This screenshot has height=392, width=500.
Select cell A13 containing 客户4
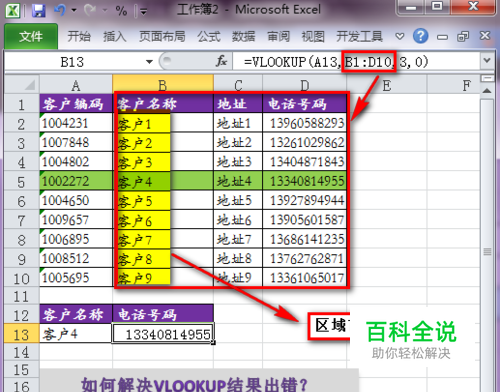pos(76,333)
